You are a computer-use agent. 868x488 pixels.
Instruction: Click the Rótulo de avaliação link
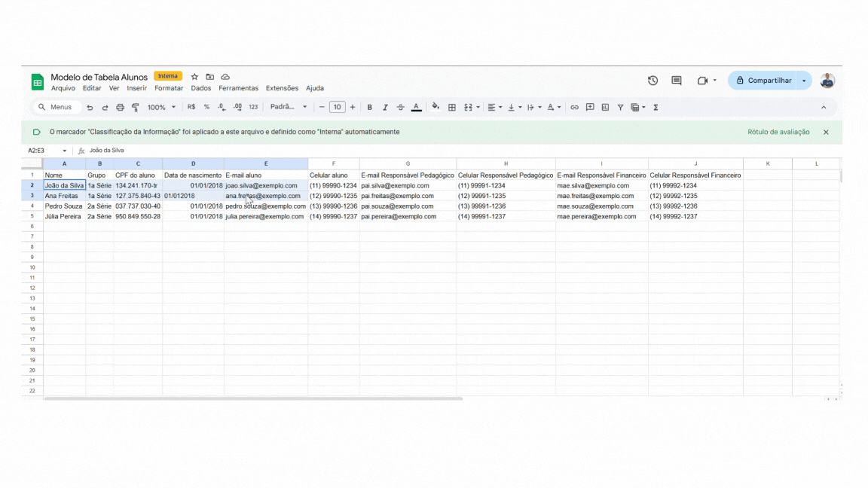point(778,132)
